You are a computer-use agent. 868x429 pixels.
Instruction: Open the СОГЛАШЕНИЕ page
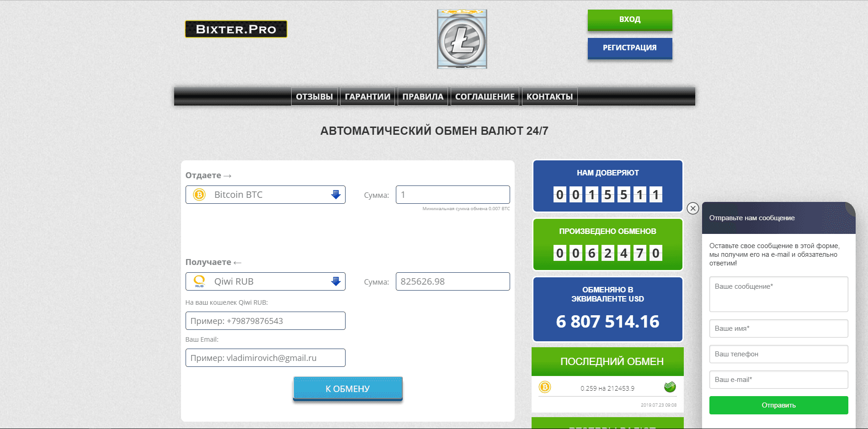(485, 96)
